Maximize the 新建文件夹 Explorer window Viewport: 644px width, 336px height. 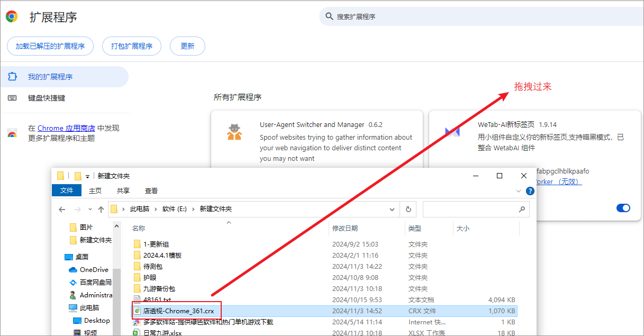(499, 176)
